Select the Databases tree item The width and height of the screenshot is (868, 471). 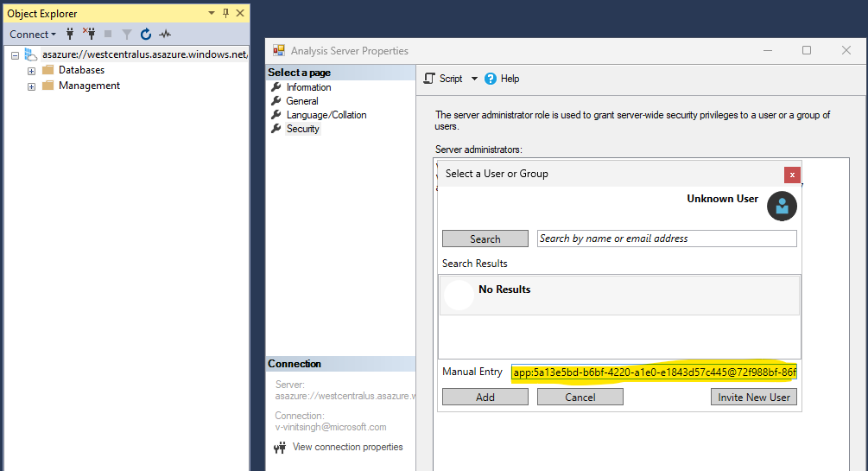81,70
